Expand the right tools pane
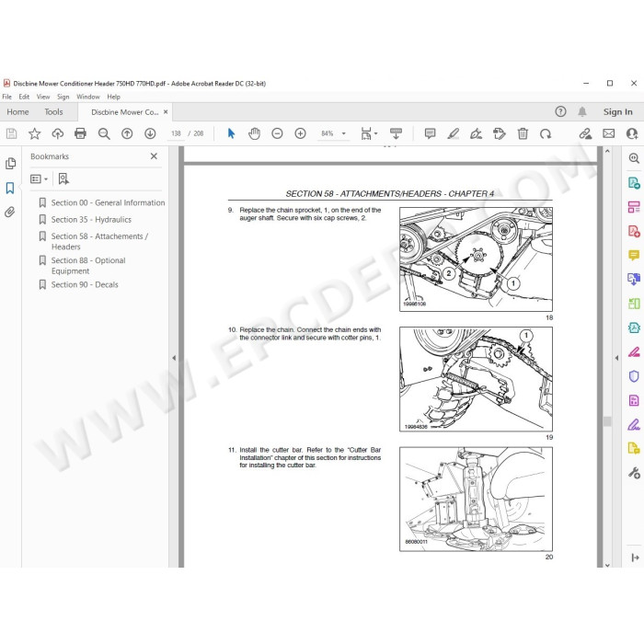Image resolution: width=644 pixels, height=644 pixels. click(x=635, y=557)
